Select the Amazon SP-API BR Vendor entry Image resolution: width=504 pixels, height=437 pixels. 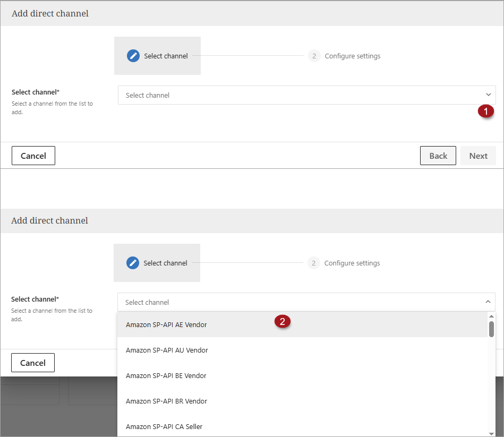click(x=166, y=401)
